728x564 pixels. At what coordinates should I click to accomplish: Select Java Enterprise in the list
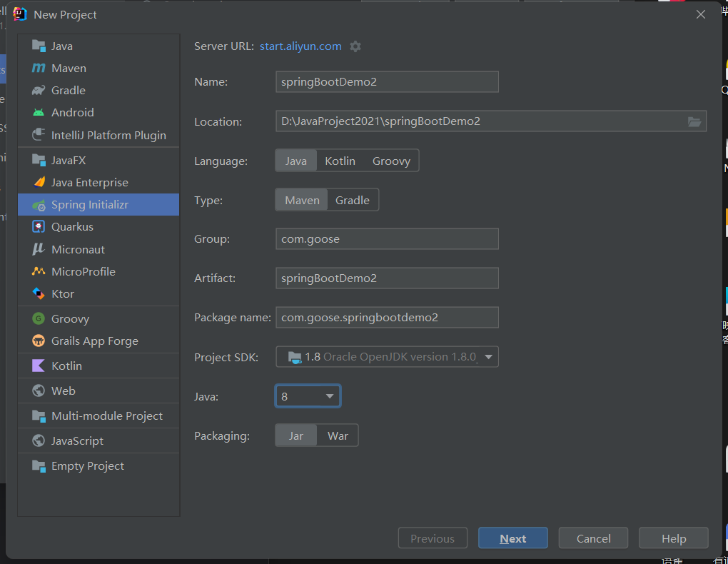click(x=98, y=182)
